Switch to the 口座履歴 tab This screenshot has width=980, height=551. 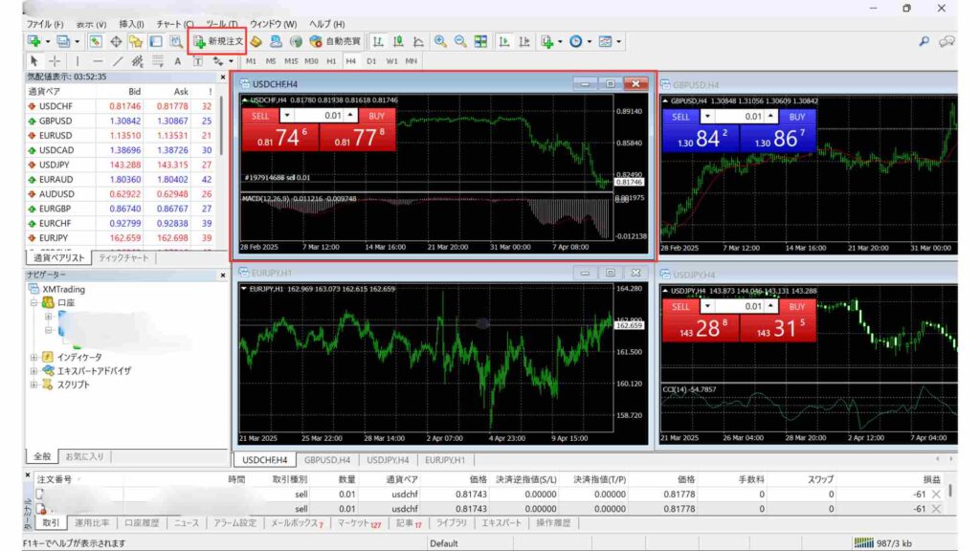(x=142, y=523)
